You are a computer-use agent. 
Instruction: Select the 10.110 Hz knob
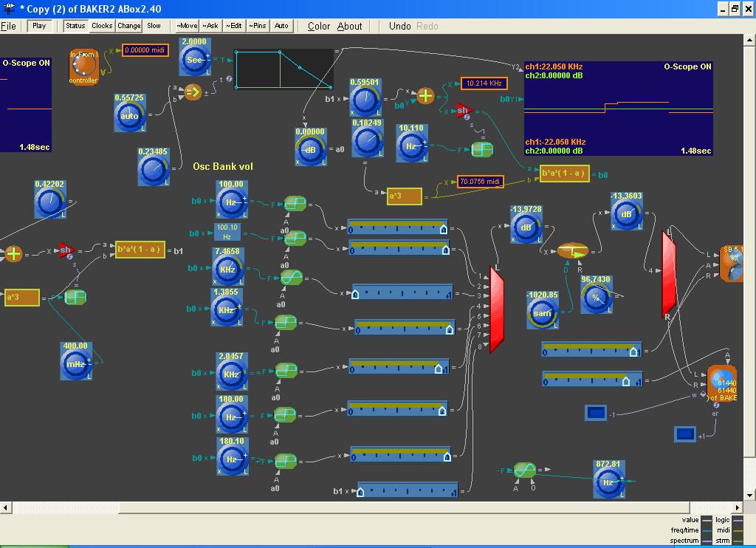(x=410, y=146)
